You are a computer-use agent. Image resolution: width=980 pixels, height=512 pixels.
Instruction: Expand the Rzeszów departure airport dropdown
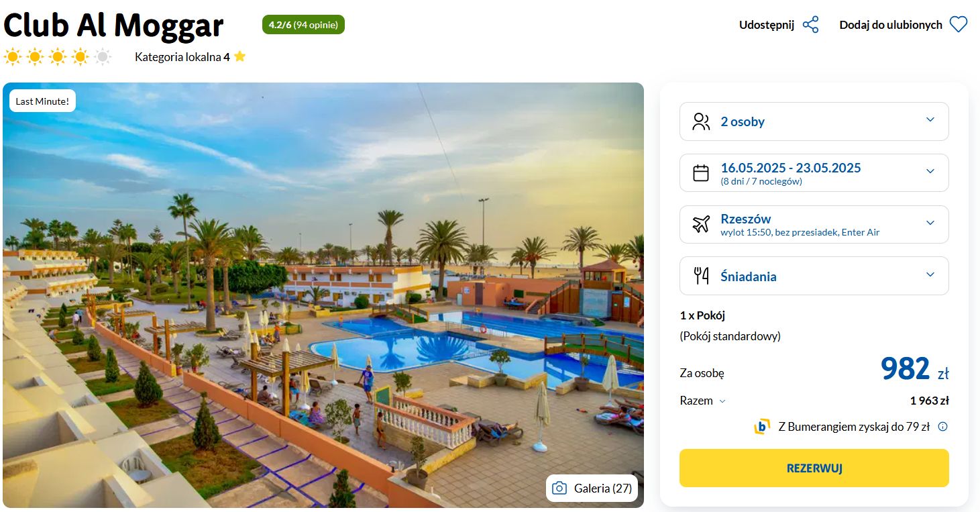pos(814,225)
